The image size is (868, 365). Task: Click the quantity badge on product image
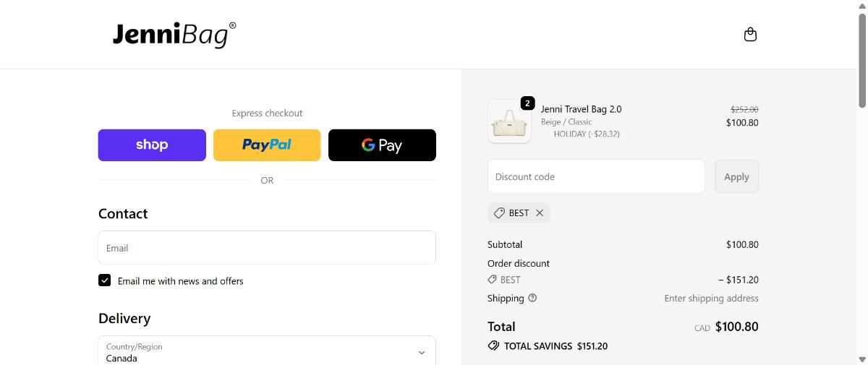coord(527,103)
